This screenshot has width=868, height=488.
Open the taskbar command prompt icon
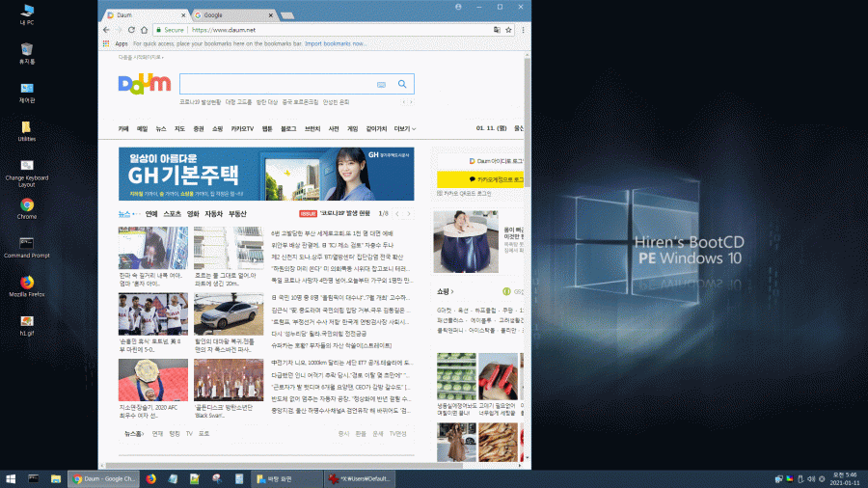[33, 478]
